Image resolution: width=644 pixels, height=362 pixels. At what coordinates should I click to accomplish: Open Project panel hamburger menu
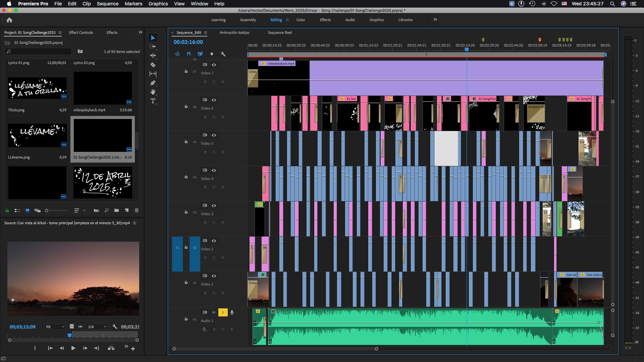(x=60, y=33)
